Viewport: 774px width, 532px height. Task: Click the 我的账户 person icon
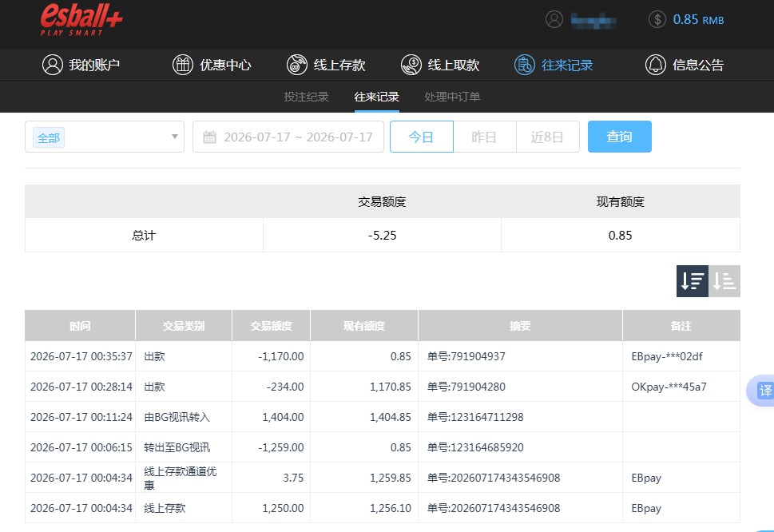tap(53, 65)
